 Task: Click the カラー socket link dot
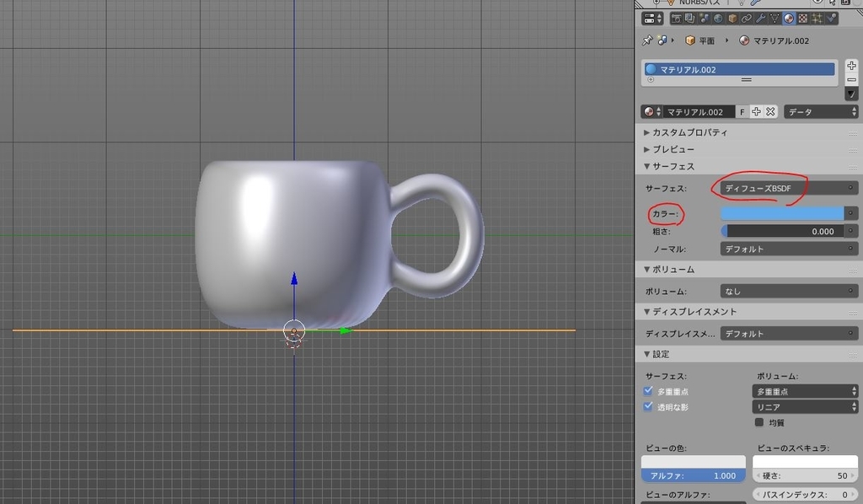tap(851, 213)
